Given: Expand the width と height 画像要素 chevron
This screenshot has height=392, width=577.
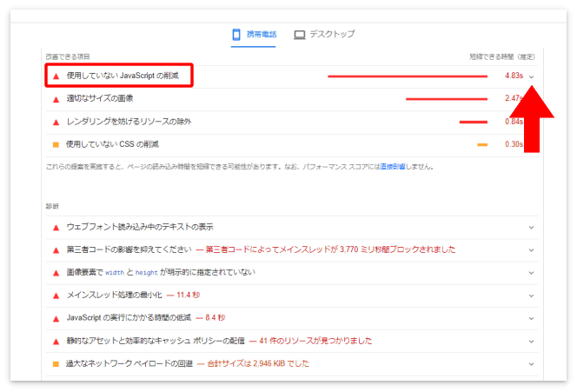Looking at the screenshot, I should [531, 273].
